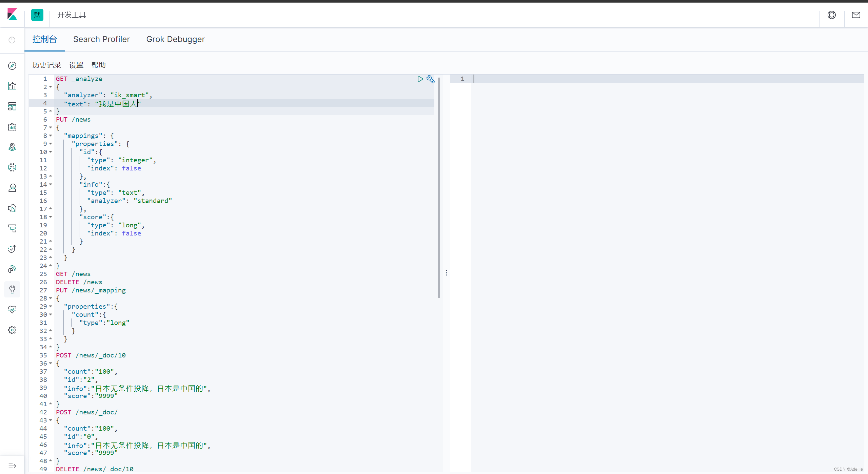Collapse the mappings block fold on line 8

(50, 136)
